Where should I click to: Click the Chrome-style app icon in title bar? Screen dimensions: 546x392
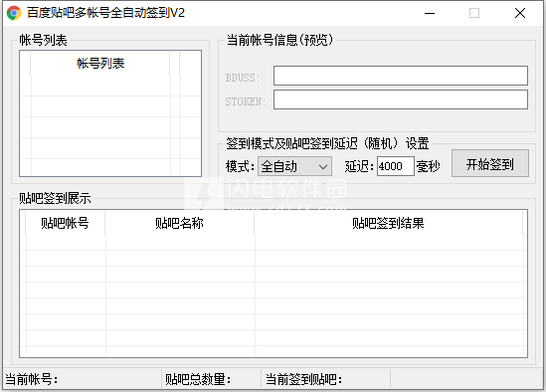point(14,13)
